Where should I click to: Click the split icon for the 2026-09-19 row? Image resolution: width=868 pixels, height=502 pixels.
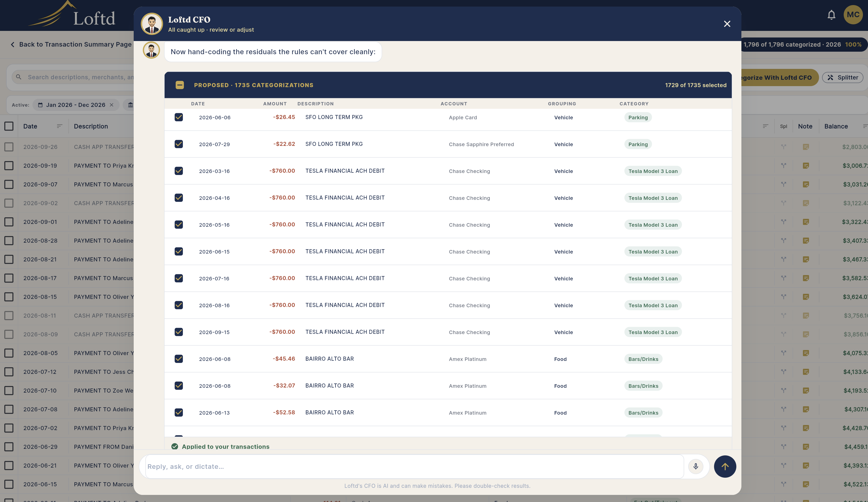click(783, 165)
